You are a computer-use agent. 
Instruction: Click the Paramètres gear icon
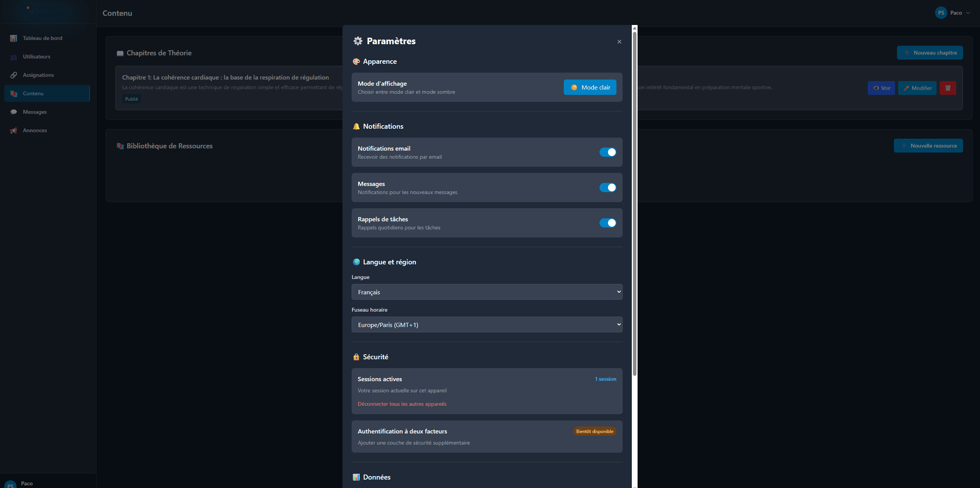point(358,41)
